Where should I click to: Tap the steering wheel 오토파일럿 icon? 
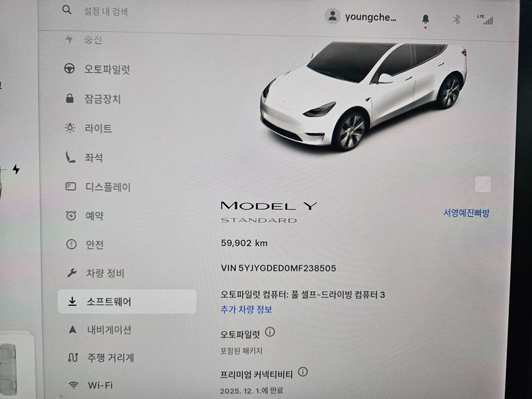coord(70,68)
